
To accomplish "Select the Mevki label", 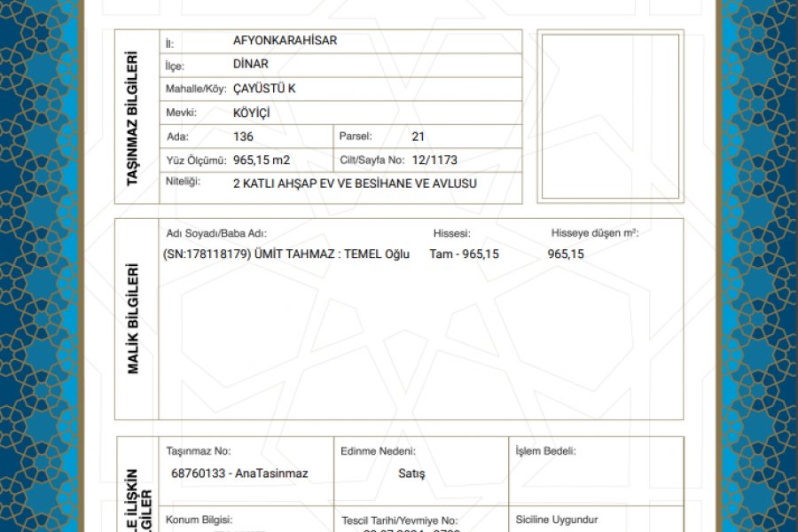I will click(x=181, y=113).
